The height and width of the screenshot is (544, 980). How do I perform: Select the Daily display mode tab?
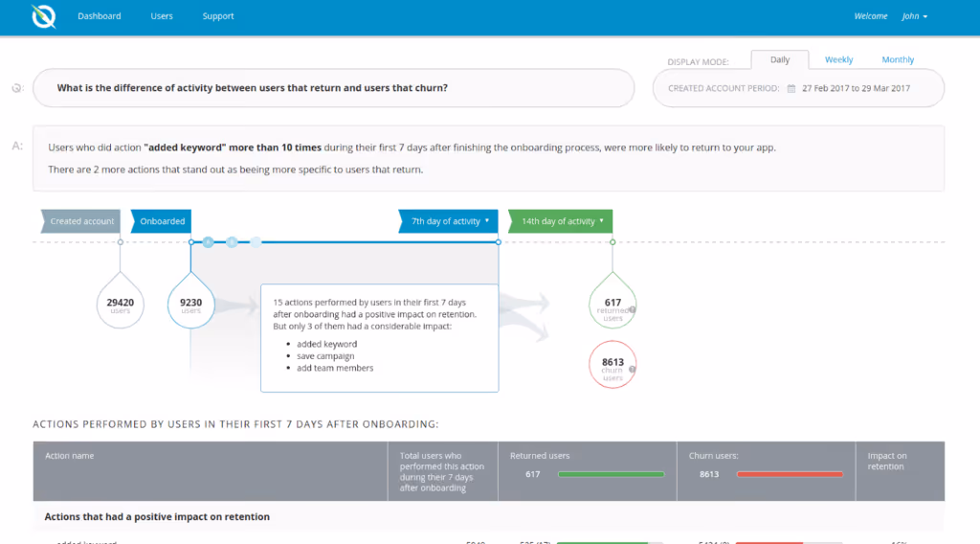click(779, 59)
